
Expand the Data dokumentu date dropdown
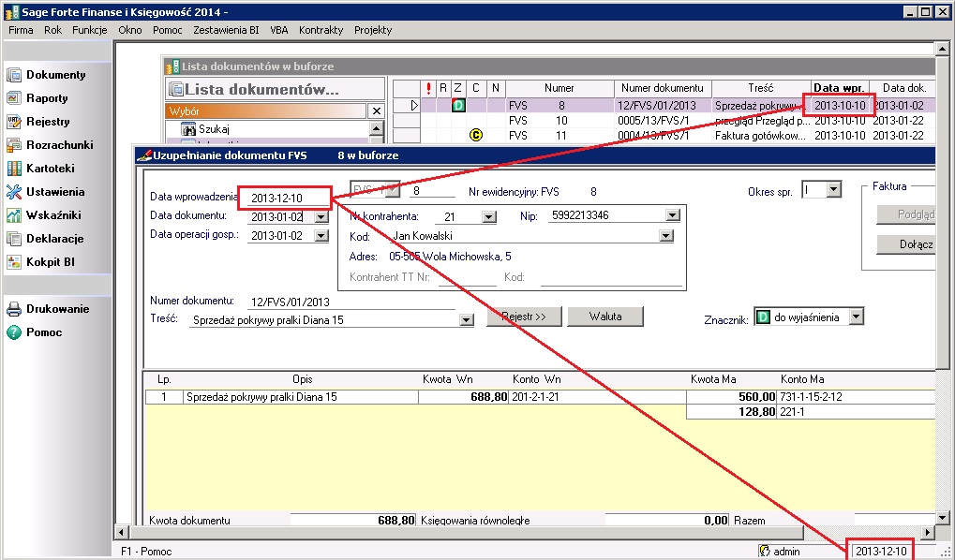point(321,216)
